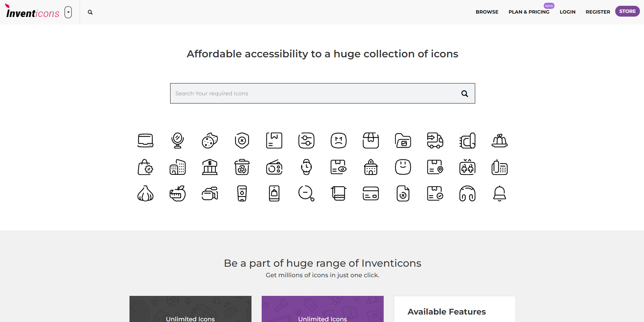The image size is (644, 322).
Task: Click the smiley face icon
Action: (403, 167)
